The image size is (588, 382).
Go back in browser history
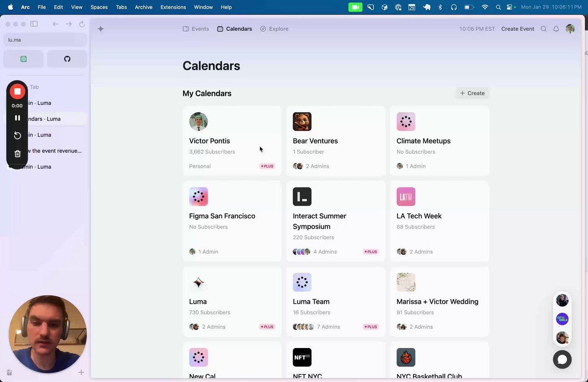56,24
